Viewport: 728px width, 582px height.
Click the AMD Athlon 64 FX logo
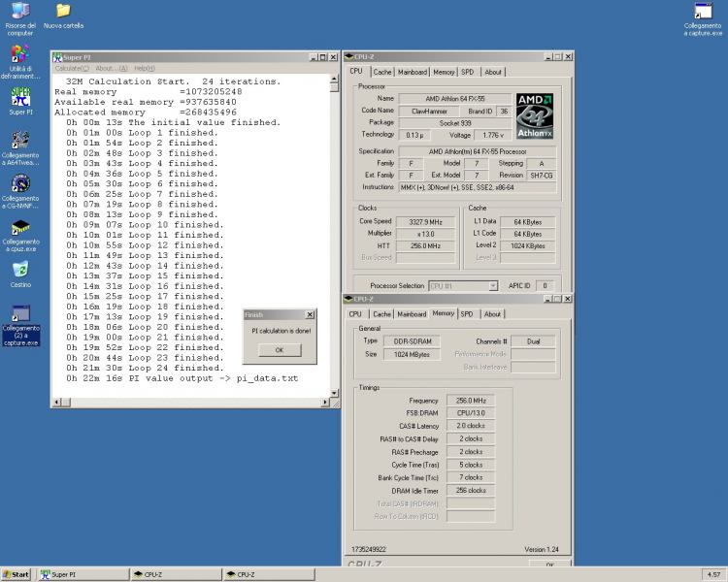pos(535,116)
